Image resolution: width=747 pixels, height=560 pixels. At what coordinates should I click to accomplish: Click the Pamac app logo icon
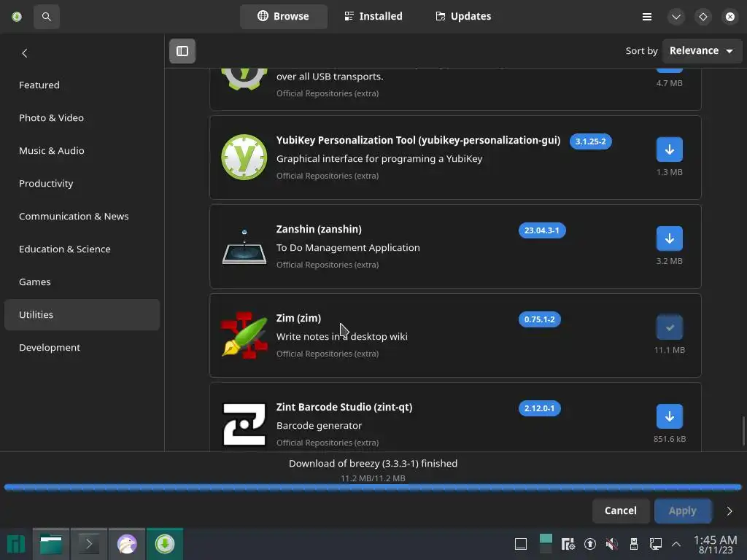(x=17, y=17)
